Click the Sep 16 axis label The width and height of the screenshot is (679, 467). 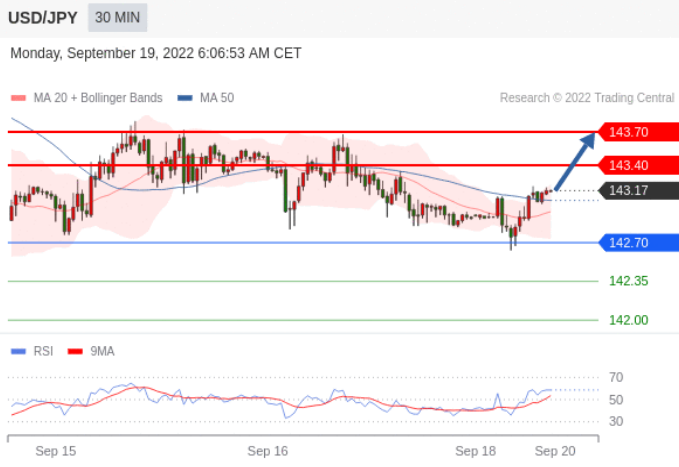click(268, 451)
